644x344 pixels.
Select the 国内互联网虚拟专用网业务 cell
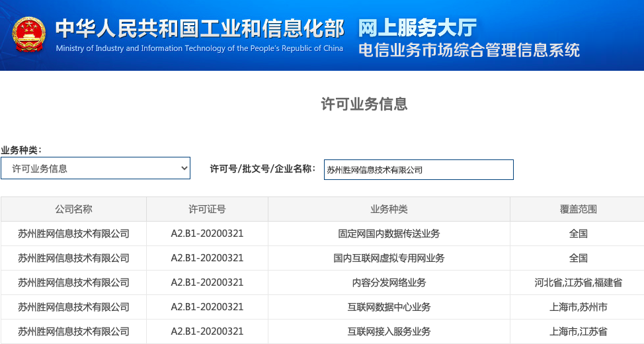pyautogui.click(x=389, y=258)
